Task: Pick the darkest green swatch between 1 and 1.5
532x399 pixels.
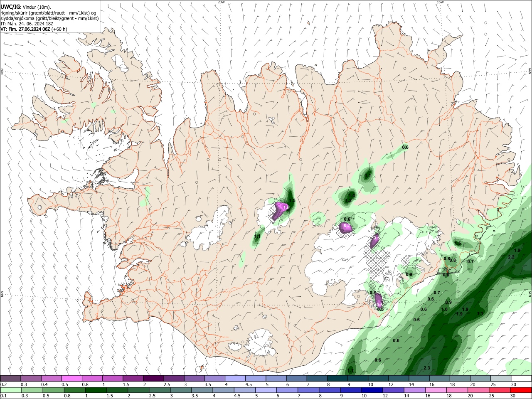Action: pos(96,390)
